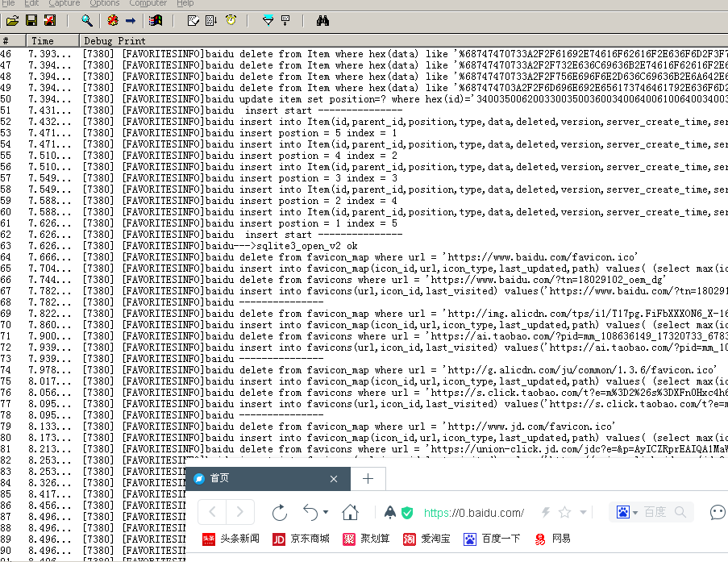728x562 pixels.
Task: Open the 百度一下 bookmark
Action: (492, 539)
